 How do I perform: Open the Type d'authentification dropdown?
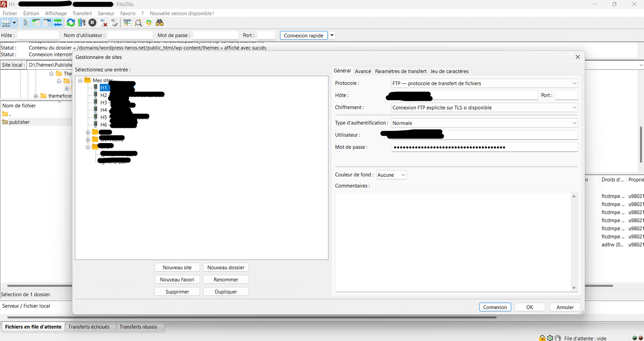click(x=484, y=123)
